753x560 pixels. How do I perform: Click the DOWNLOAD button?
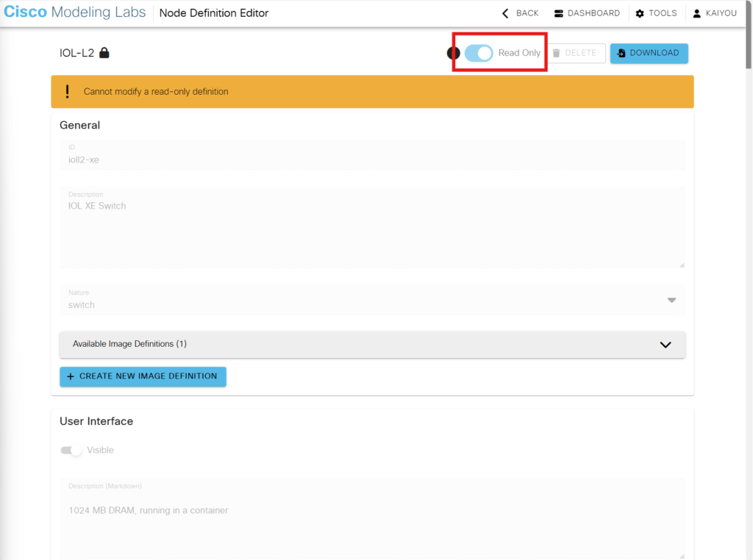pos(649,53)
